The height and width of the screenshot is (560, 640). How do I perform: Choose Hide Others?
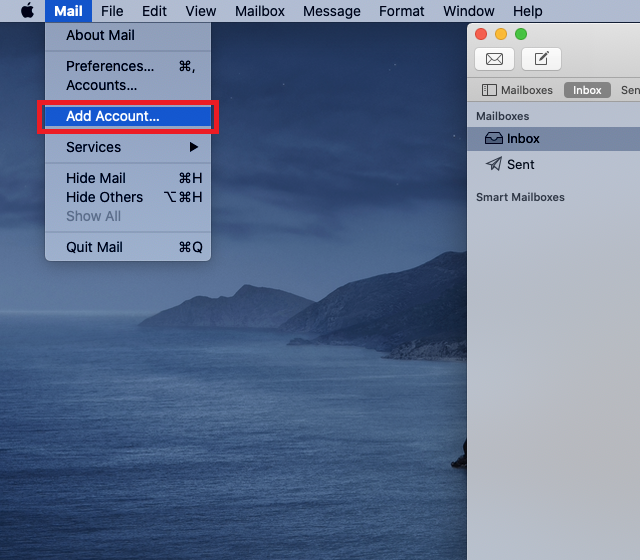(x=128, y=197)
